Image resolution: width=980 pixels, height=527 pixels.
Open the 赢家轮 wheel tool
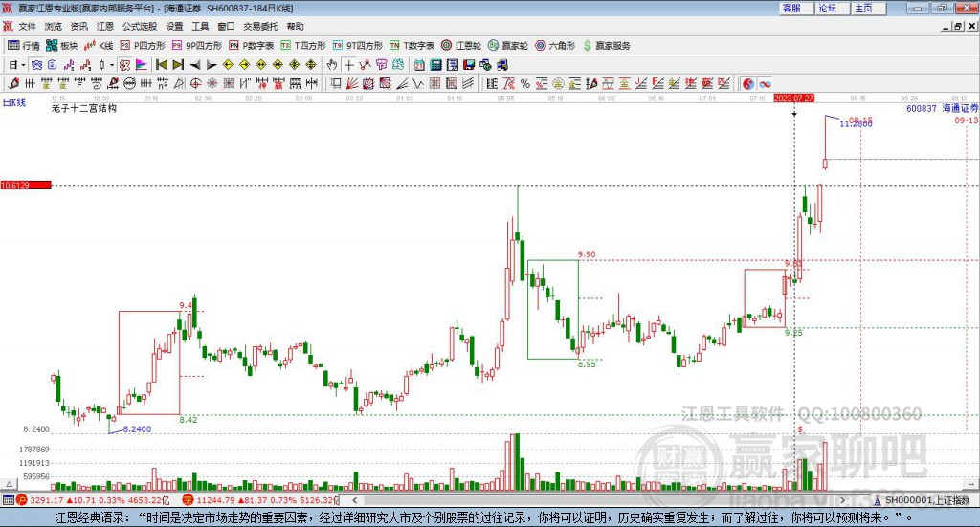[508, 46]
